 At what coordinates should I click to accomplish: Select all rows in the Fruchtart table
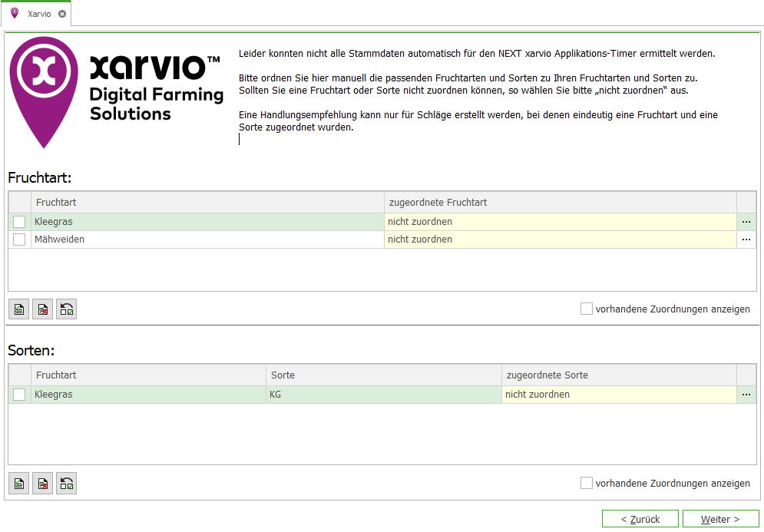pos(18,309)
